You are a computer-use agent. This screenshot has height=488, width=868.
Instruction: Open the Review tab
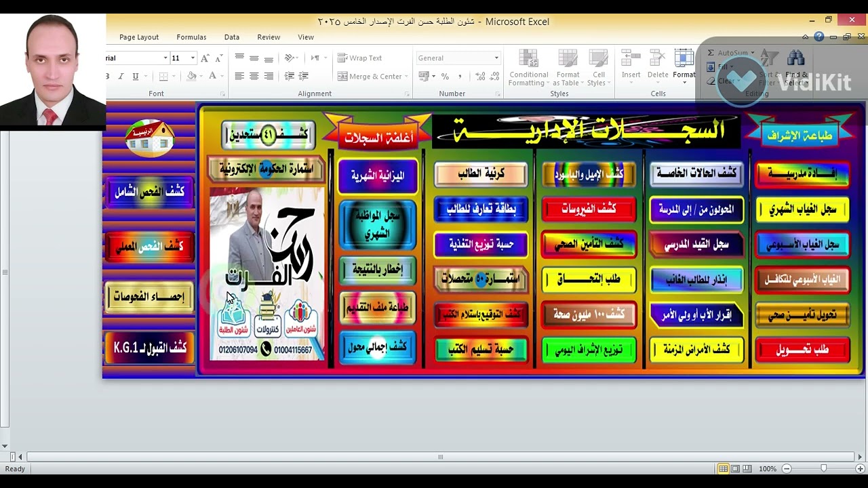click(269, 37)
